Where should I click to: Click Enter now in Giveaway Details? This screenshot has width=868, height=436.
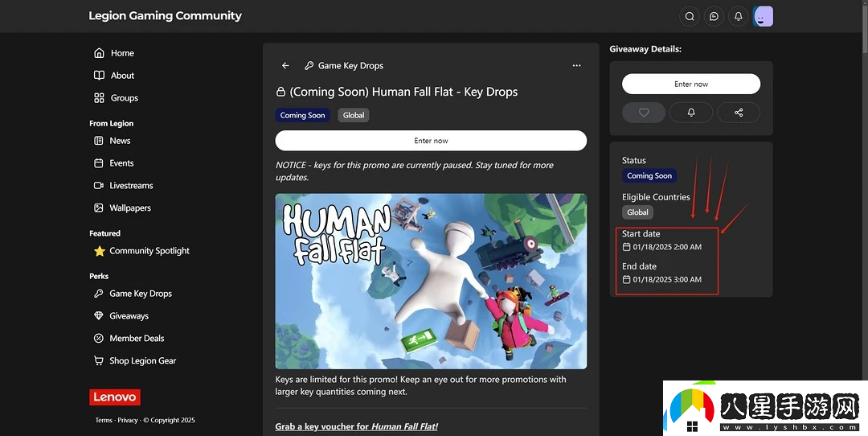(691, 84)
